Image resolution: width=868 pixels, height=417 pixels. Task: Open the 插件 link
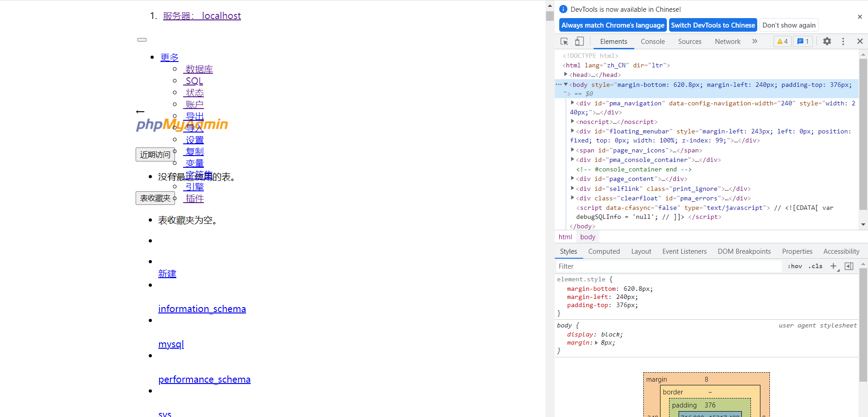point(193,199)
